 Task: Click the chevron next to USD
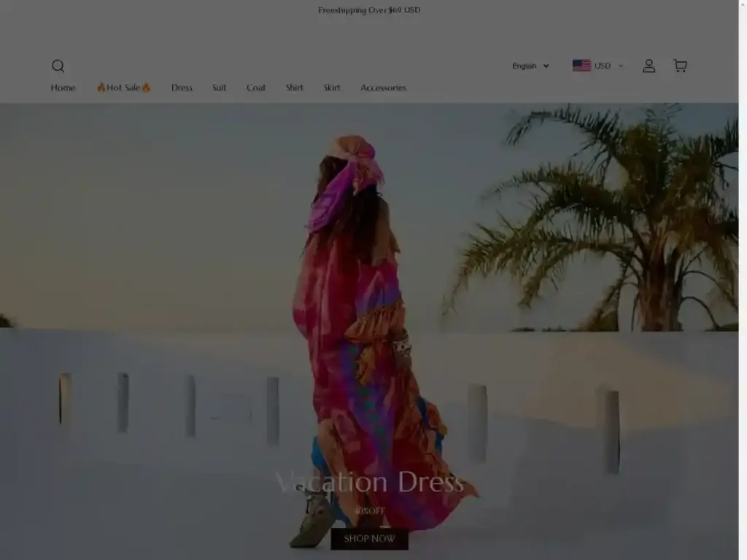pyautogui.click(x=621, y=66)
